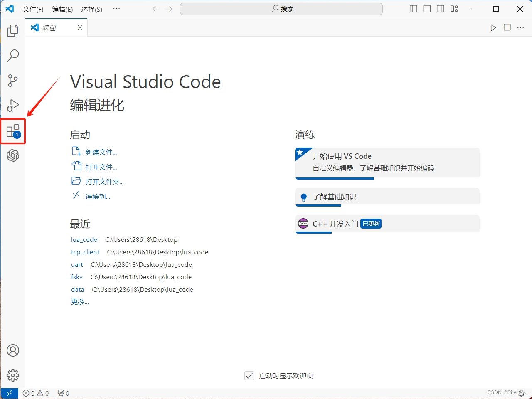Click the C/C++ icon on 开发入门 card
The height and width of the screenshot is (399, 532).
tap(303, 224)
